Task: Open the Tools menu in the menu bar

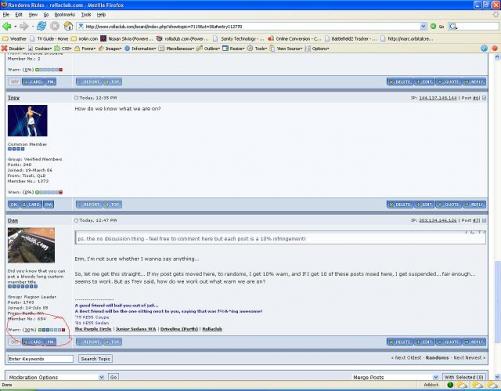Action: [x=86, y=15]
